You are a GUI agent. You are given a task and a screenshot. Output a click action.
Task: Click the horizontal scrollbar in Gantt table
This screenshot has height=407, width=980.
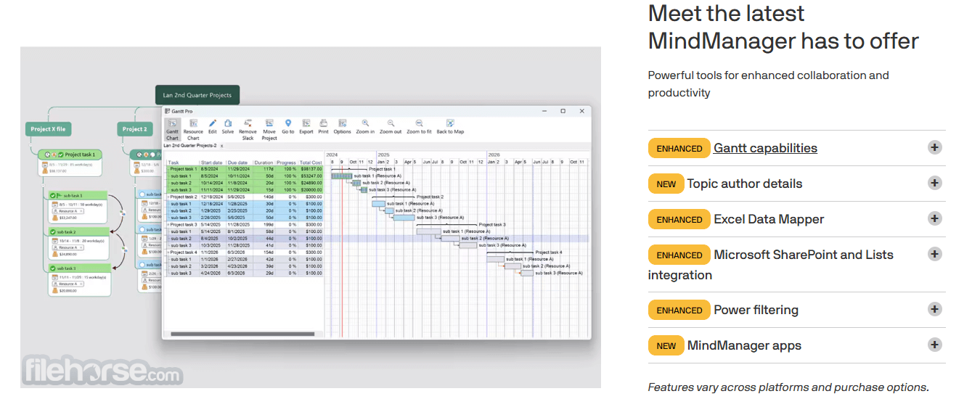242,334
